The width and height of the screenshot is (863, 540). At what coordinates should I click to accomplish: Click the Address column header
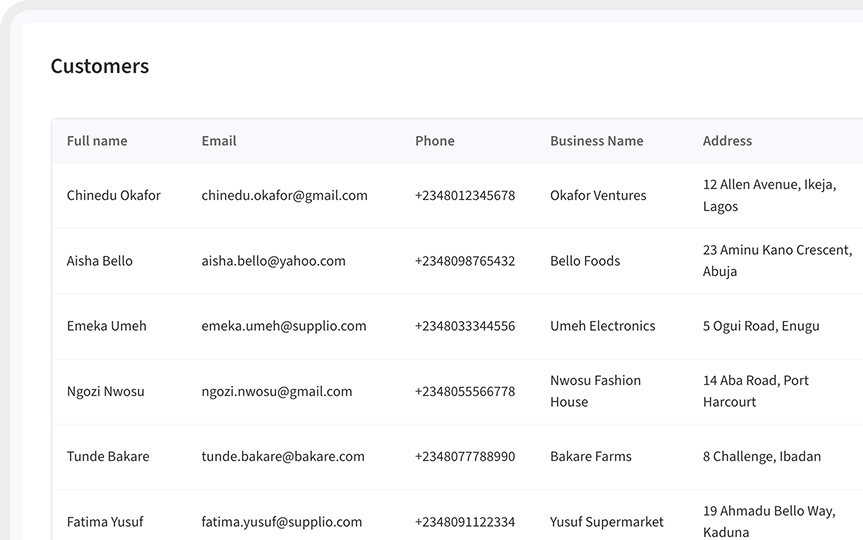pos(727,141)
